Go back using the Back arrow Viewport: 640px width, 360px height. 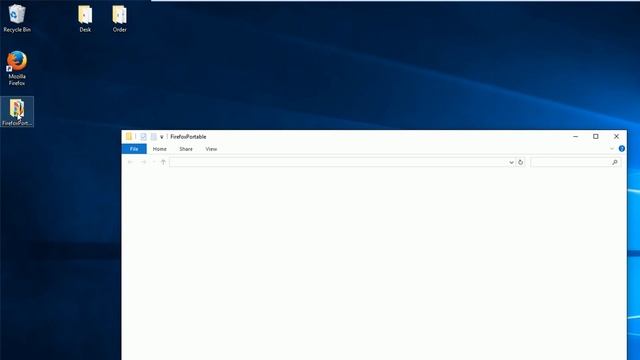click(x=130, y=162)
